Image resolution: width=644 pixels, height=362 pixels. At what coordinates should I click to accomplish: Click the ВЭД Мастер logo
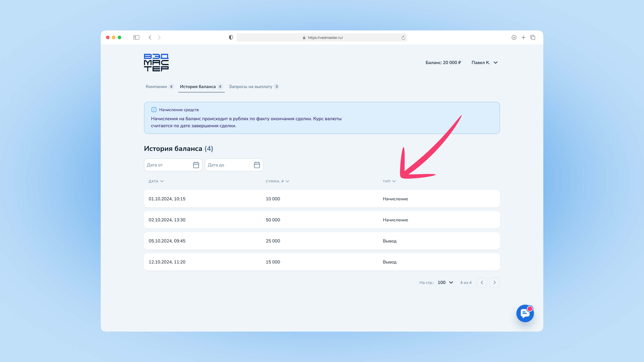(x=156, y=62)
